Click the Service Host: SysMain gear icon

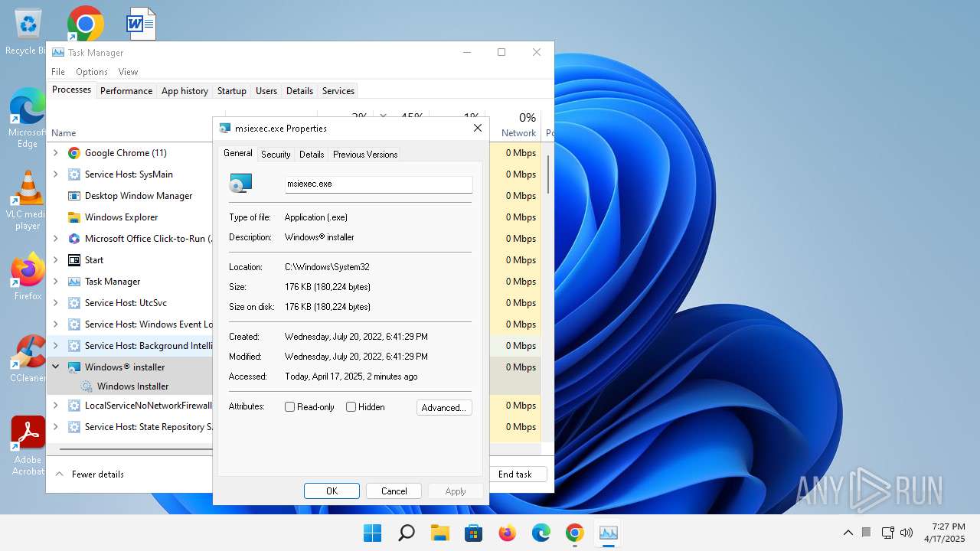pos(74,174)
